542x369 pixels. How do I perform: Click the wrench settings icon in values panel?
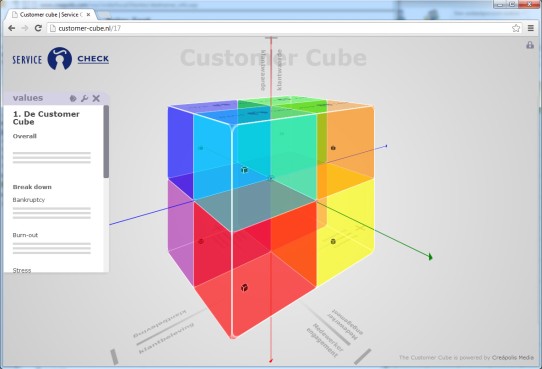pos(84,98)
